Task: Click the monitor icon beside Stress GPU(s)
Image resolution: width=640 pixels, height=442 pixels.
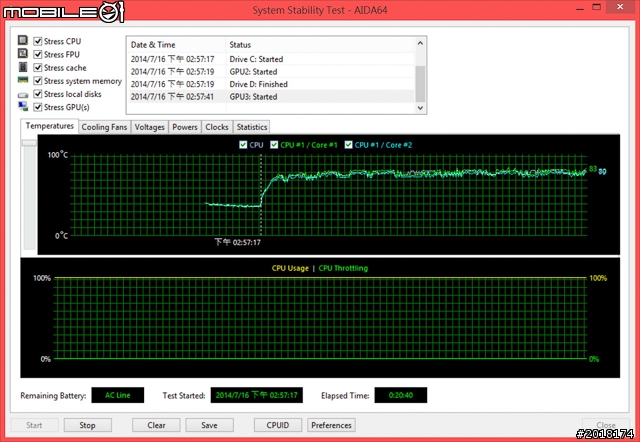Action: 23,107
